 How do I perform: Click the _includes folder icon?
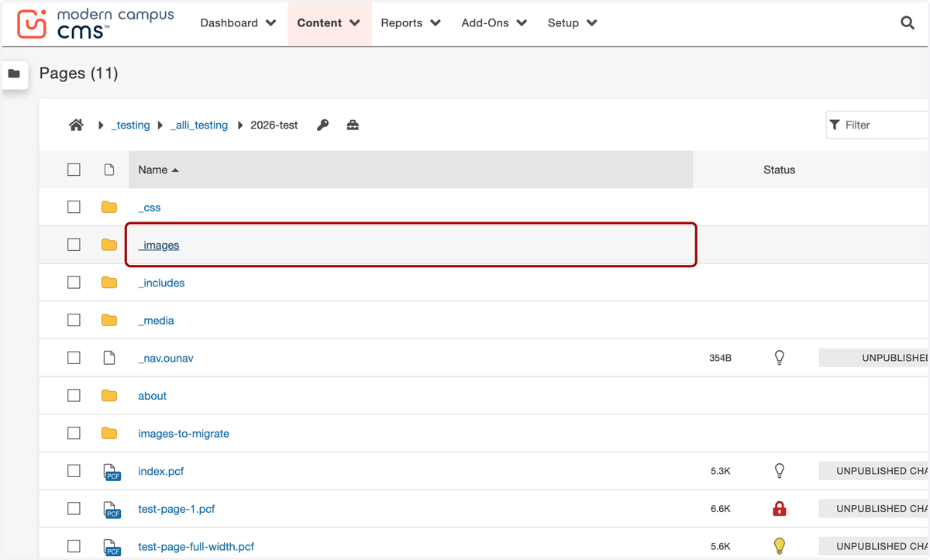(x=109, y=283)
